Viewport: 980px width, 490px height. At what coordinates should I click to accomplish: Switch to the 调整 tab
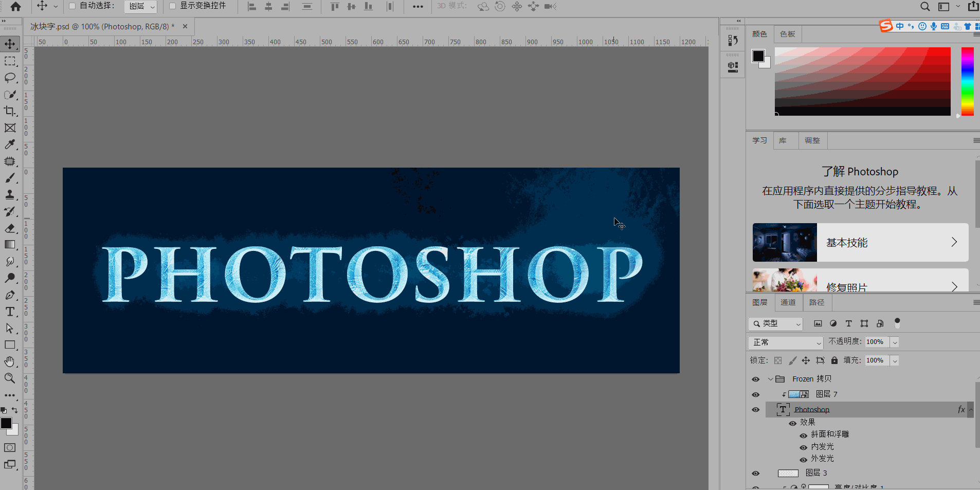click(x=812, y=140)
